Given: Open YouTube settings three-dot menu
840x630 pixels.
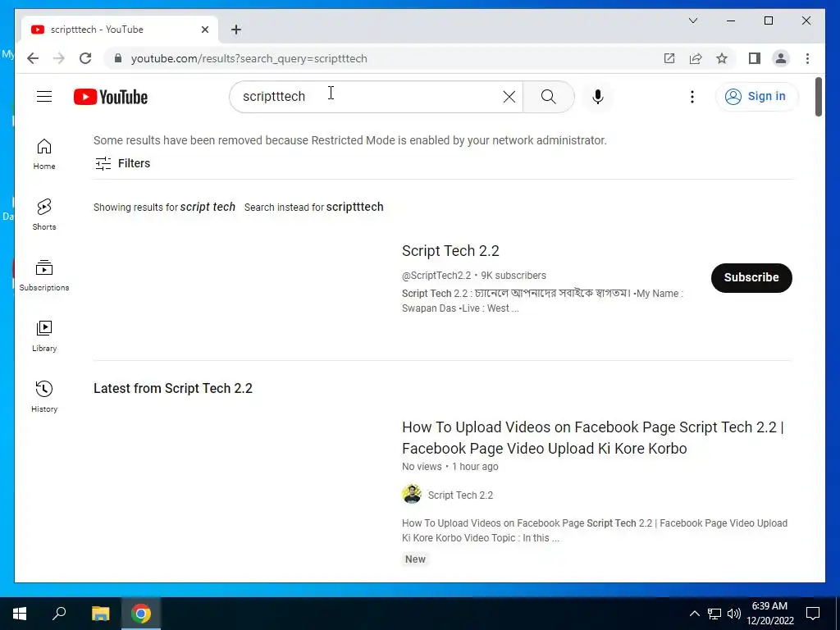Looking at the screenshot, I should point(692,97).
